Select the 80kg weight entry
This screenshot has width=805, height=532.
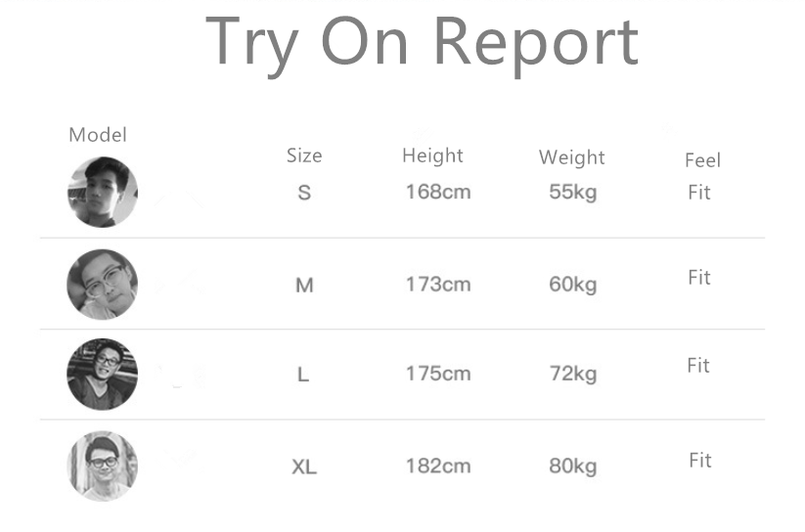[x=572, y=466]
